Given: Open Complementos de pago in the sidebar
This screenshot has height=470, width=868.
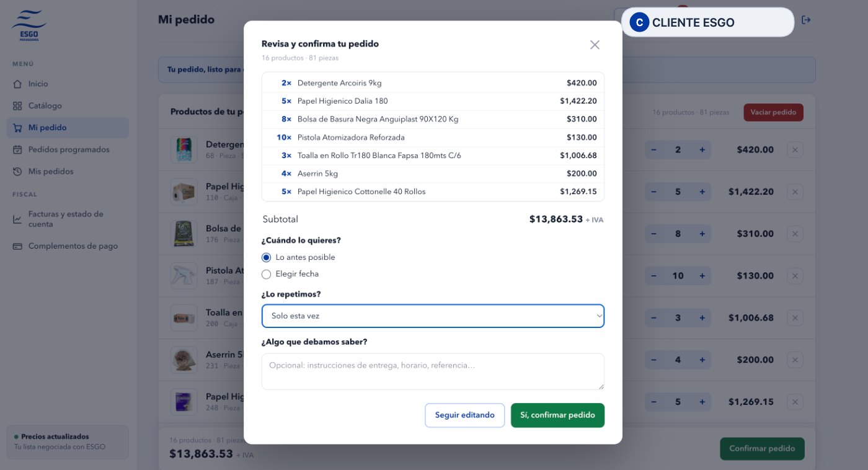Looking at the screenshot, I should point(68,246).
